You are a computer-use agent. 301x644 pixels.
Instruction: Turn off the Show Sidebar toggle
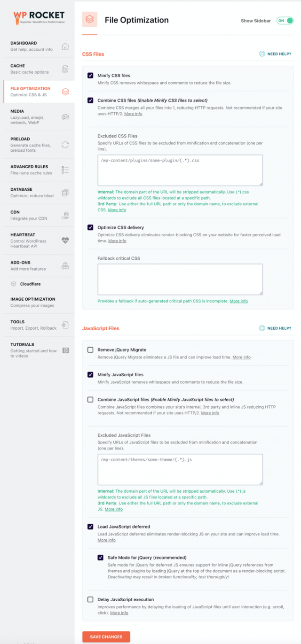coord(285,21)
